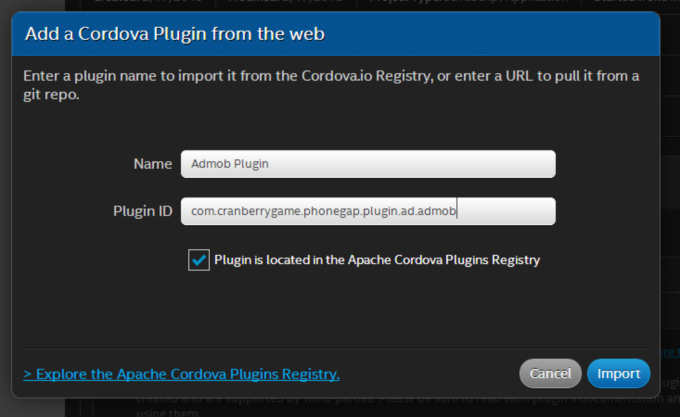This screenshot has width=680, height=417.
Task: Untick the blue checkmark in the checkbox
Action: click(x=199, y=260)
